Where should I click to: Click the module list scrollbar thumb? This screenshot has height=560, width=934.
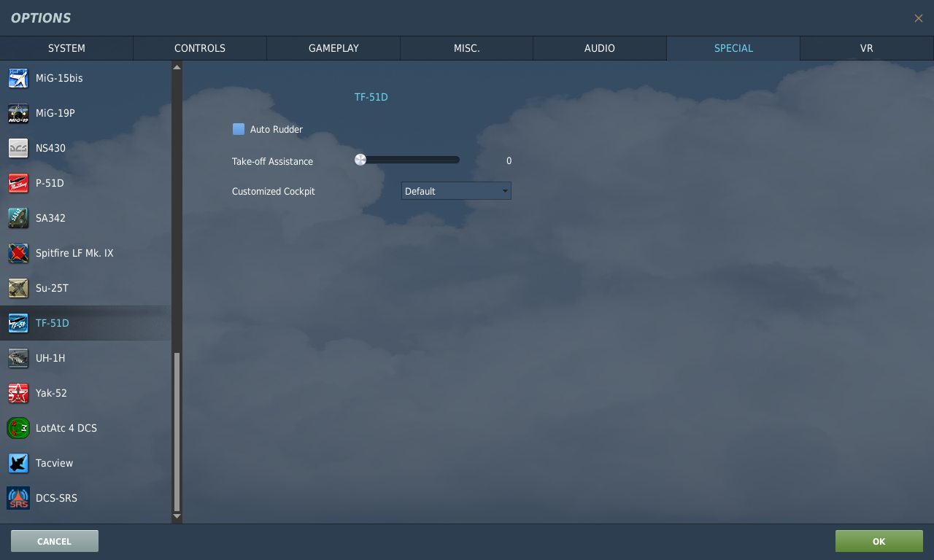(x=177, y=432)
